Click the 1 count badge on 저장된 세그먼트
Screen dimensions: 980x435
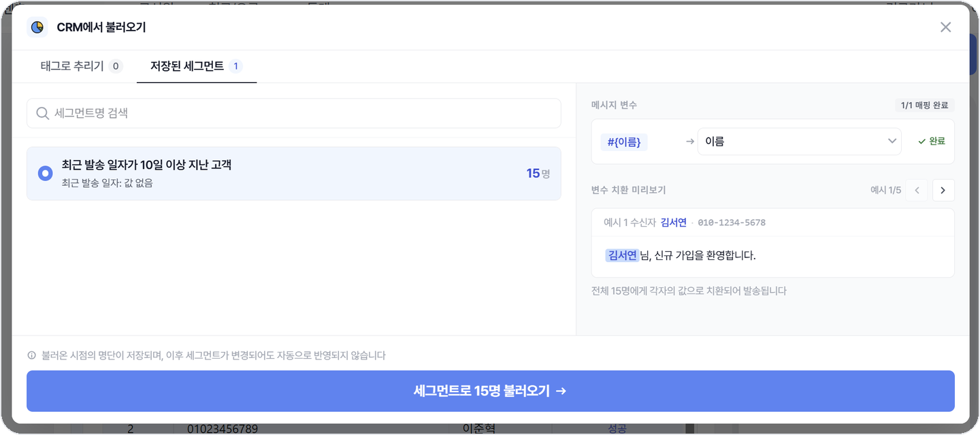point(235,66)
